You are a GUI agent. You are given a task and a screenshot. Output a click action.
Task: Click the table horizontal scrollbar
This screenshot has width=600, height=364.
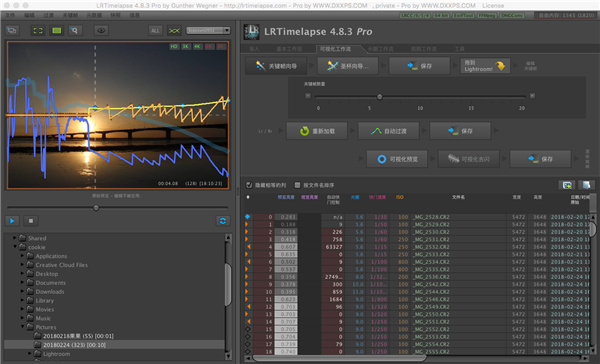click(x=339, y=359)
